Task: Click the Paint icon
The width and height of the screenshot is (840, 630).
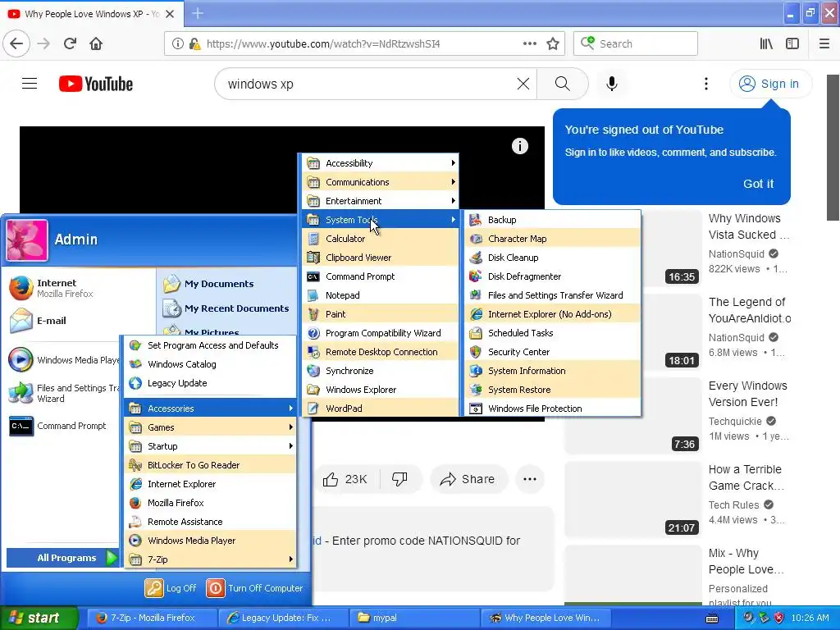Action: [x=313, y=314]
